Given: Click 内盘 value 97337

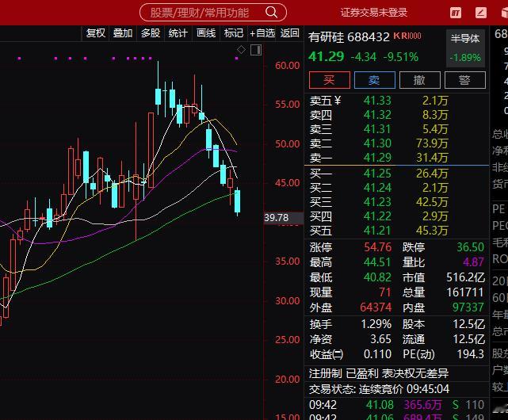Looking at the screenshot, I should [x=468, y=307].
